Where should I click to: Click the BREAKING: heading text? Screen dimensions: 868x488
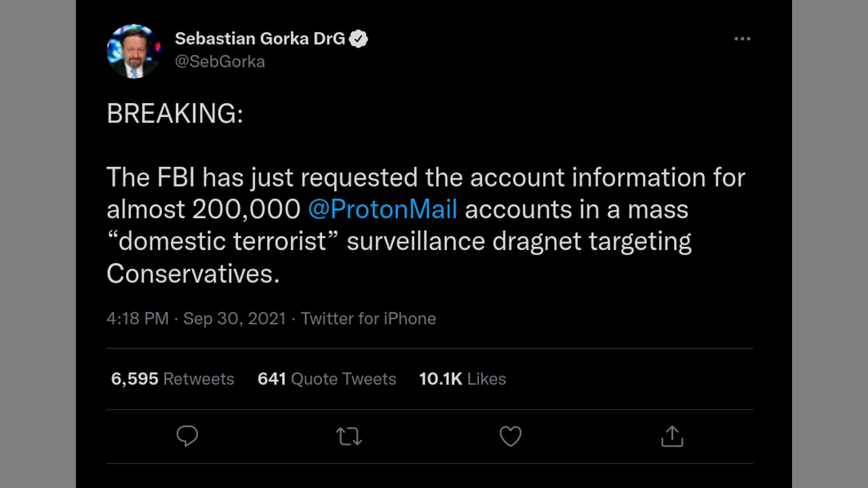click(x=174, y=114)
